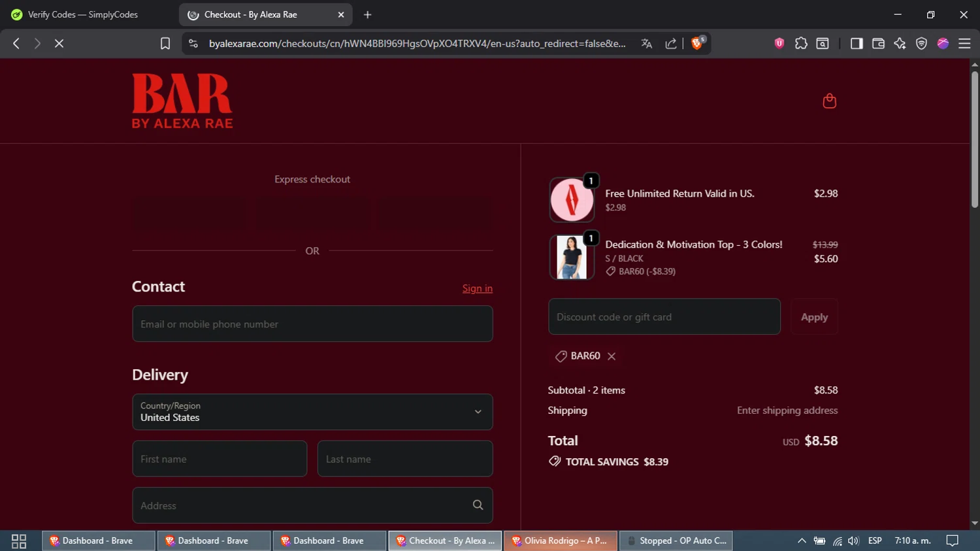Click the Sign in link
Screen dimensions: 980x551
click(x=478, y=288)
